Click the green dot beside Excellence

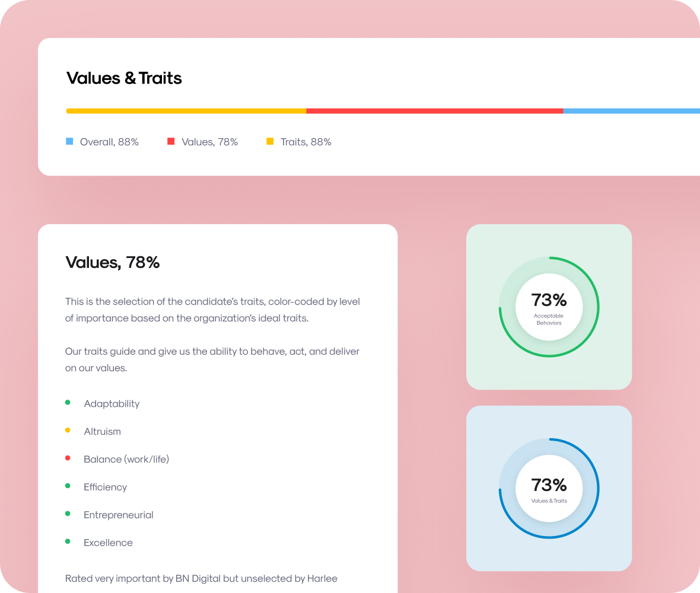coord(68,541)
